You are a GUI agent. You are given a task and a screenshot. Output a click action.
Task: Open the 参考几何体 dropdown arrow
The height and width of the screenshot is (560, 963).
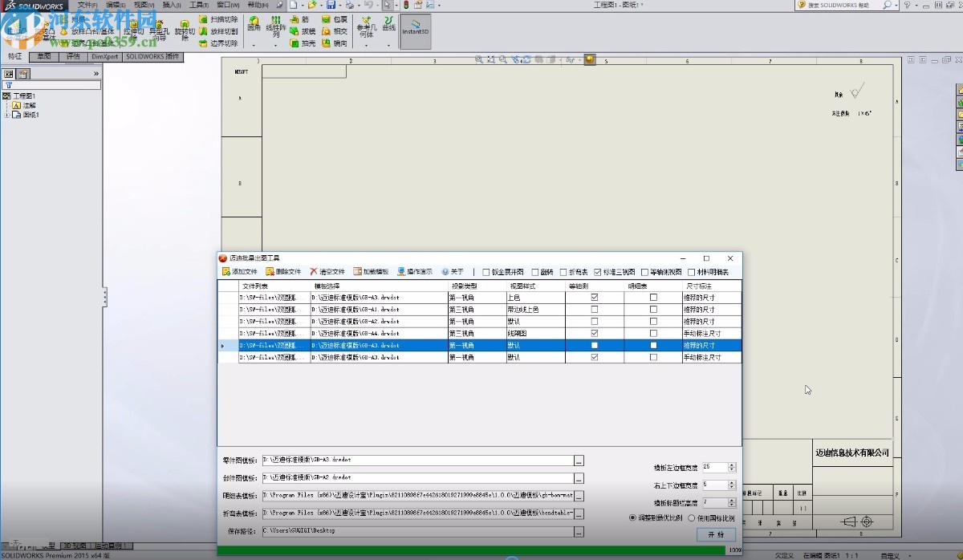pyautogui.click(x=366, y=46)
